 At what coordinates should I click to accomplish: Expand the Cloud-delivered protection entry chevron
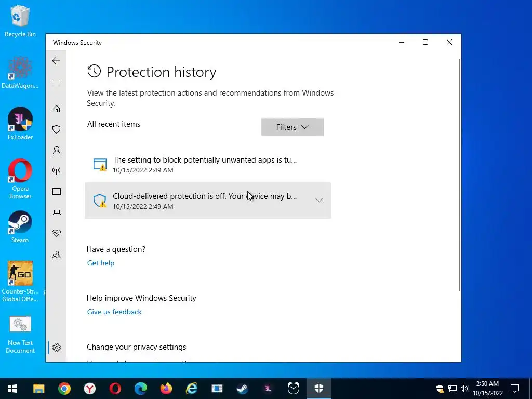319,200
